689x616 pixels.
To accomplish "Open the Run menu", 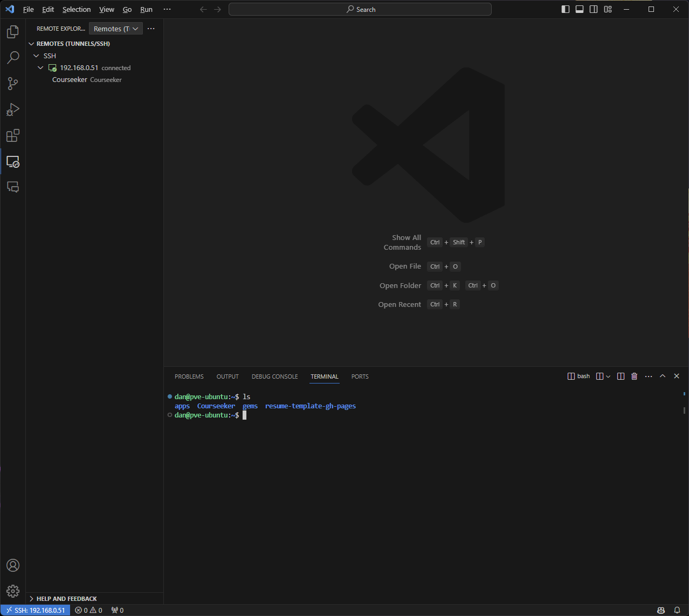I will point(146,9).
